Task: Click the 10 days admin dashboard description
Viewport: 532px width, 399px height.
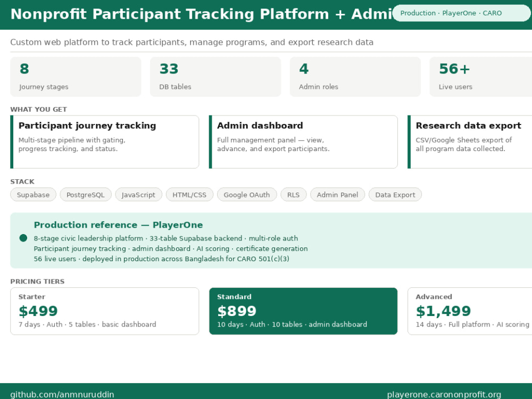Action: (292, 325)
